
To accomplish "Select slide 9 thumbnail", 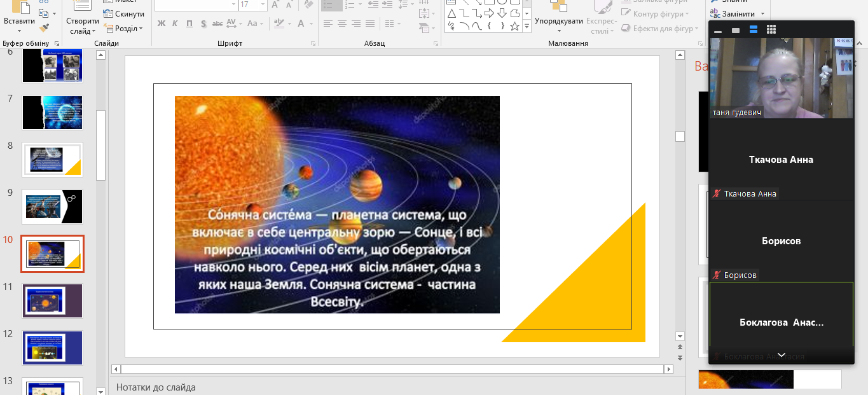I will click(52, 206).
